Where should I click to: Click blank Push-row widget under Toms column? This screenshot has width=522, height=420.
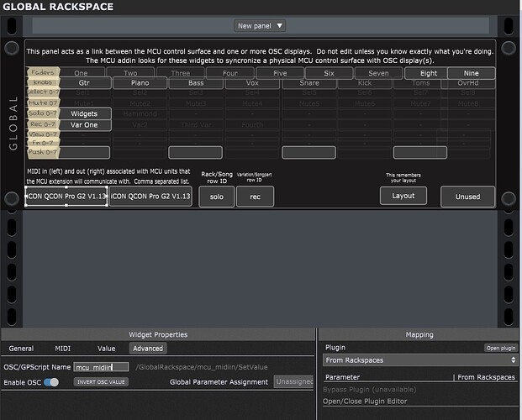pos(420,152)
